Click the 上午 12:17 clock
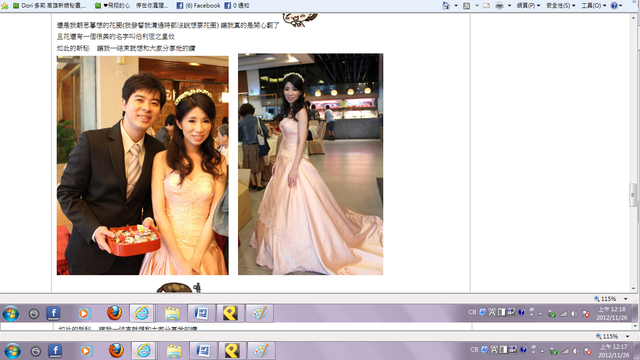640x360 pixels. [613, 351]
